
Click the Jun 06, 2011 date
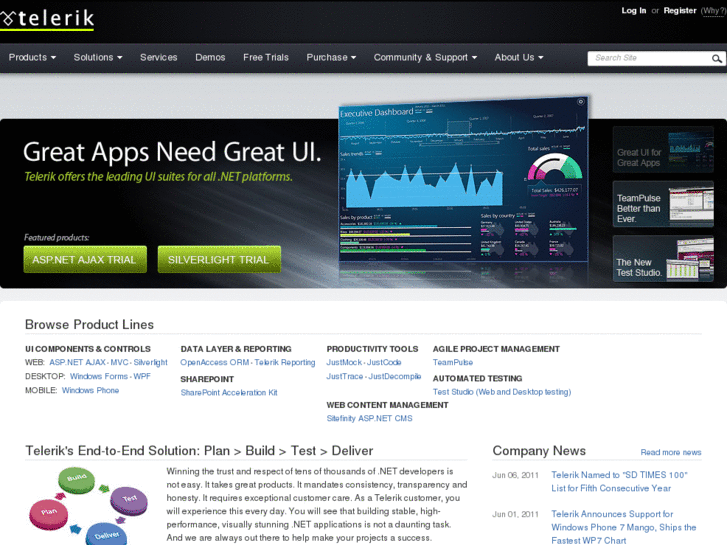(516, 475)
